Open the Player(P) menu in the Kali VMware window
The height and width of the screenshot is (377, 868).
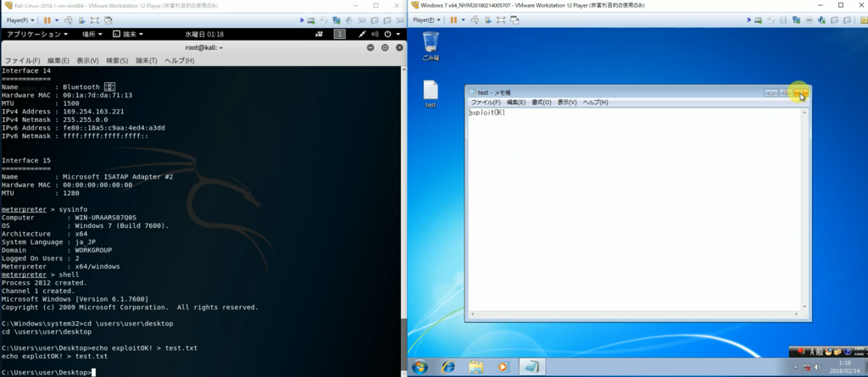pos(20,20)
